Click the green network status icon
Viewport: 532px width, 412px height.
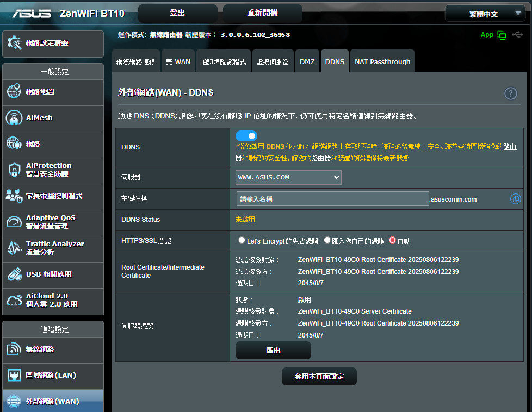pyautogui.click(x=501, y=35)
